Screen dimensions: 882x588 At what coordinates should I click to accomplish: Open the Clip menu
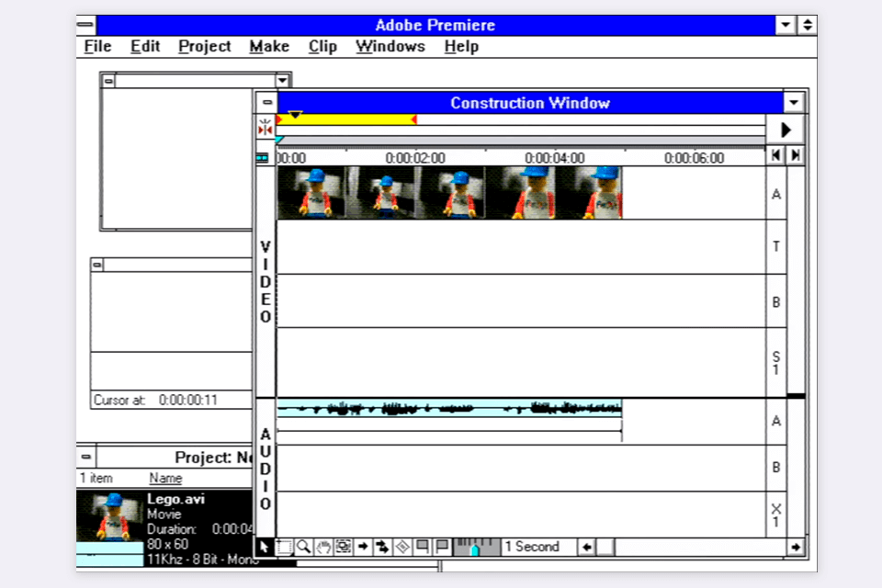(322, 46)
